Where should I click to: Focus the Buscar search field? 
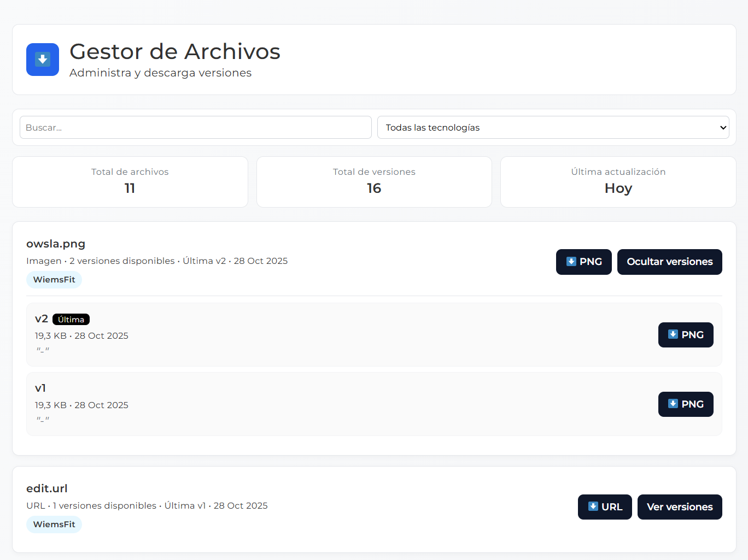[195, 127]
